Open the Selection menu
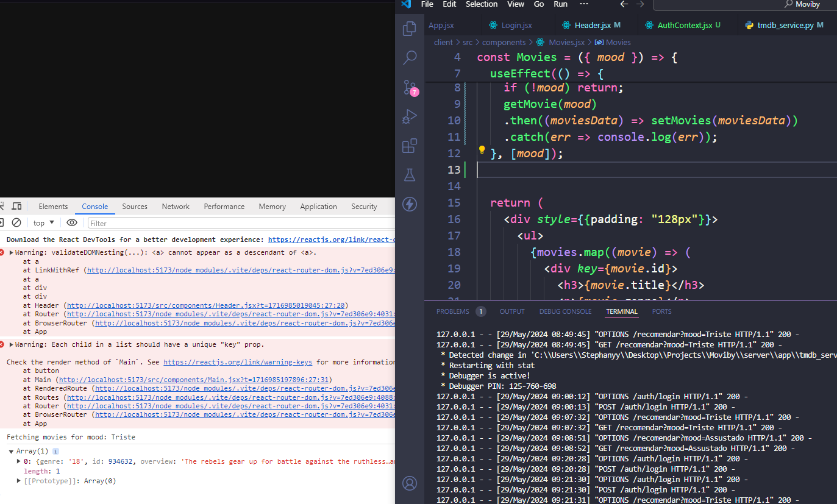Image resolution: width=837 pixels, height=504 pixels. (x=482, y=4)
